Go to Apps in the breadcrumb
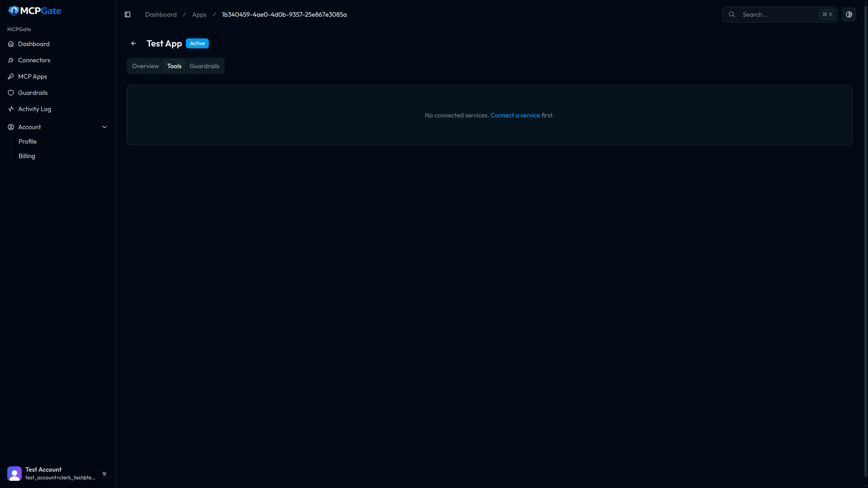This screenshot has height=488, width=868. click(199, 14)
